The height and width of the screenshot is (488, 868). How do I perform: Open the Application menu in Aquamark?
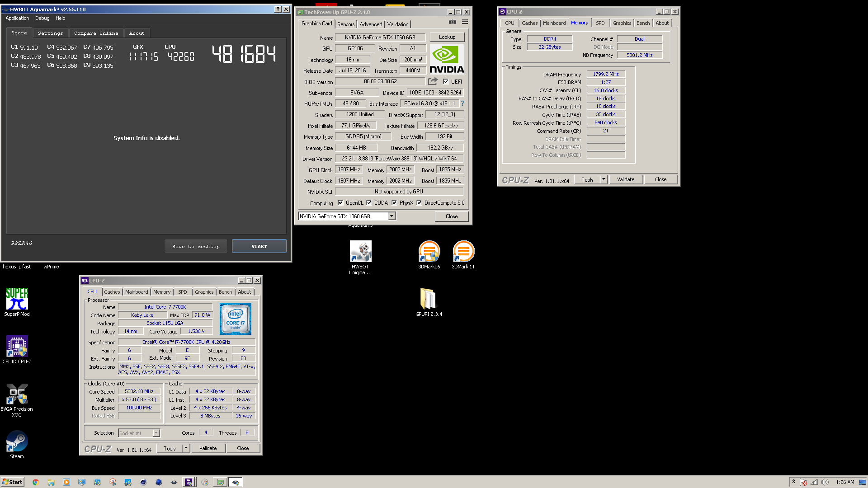pyautogui.click(x=17, y=18)
